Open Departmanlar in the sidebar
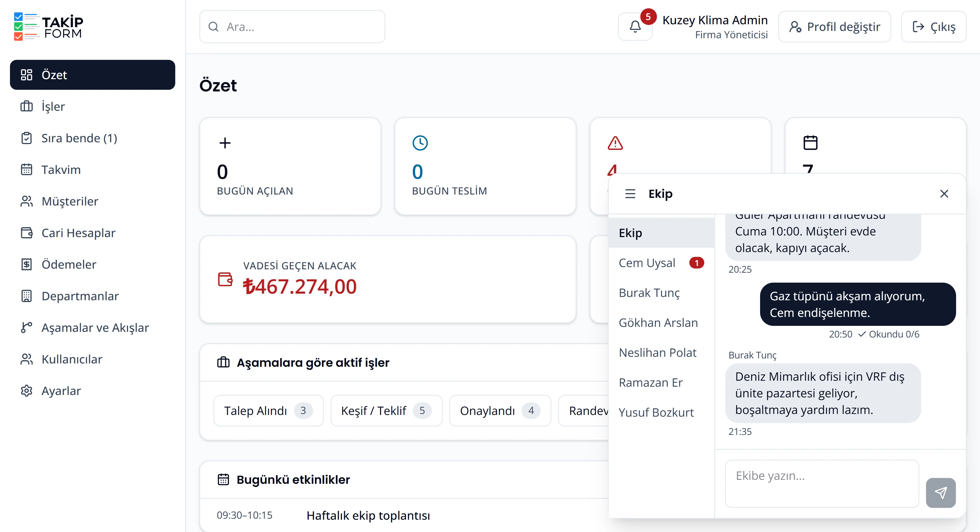This screenshot has width=980, height=532. 92,296
